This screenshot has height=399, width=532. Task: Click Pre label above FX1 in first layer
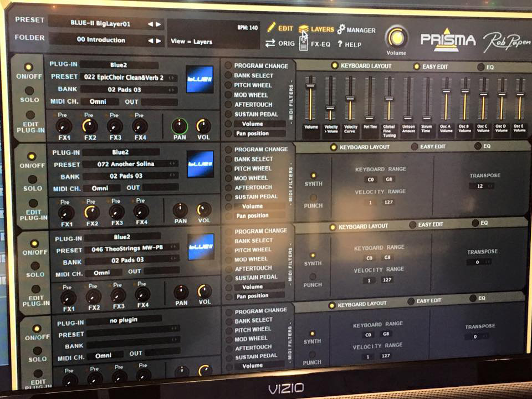pyautogui.click(x=62, y=115)
